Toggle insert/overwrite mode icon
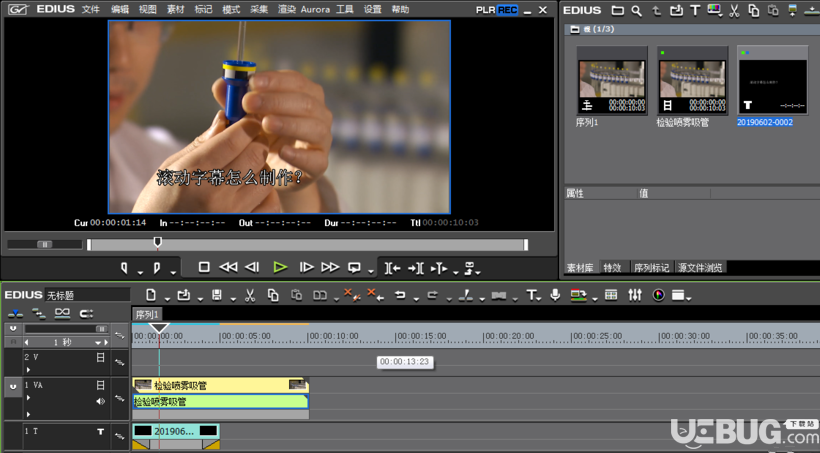This screenshot has height=453, width=820. point(15,313)
